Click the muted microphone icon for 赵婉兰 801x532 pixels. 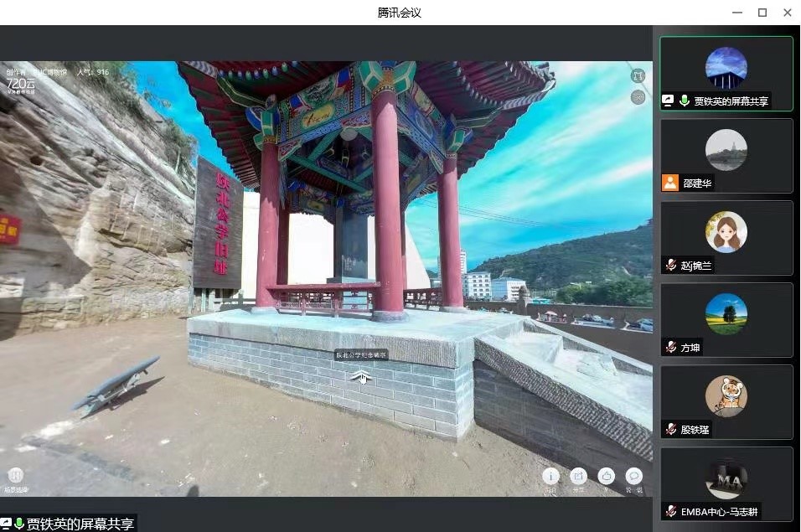tap(670, 265)
